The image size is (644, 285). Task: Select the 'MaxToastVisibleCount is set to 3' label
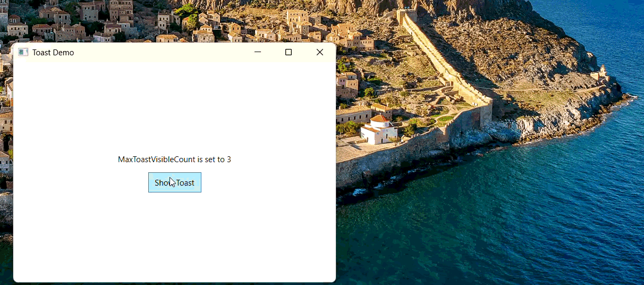174,160
